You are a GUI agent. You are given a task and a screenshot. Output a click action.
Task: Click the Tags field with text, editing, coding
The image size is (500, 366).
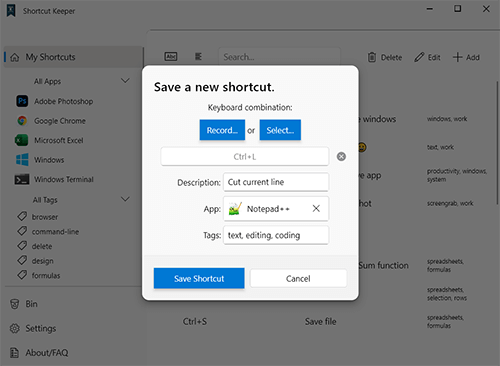(276, 235)
